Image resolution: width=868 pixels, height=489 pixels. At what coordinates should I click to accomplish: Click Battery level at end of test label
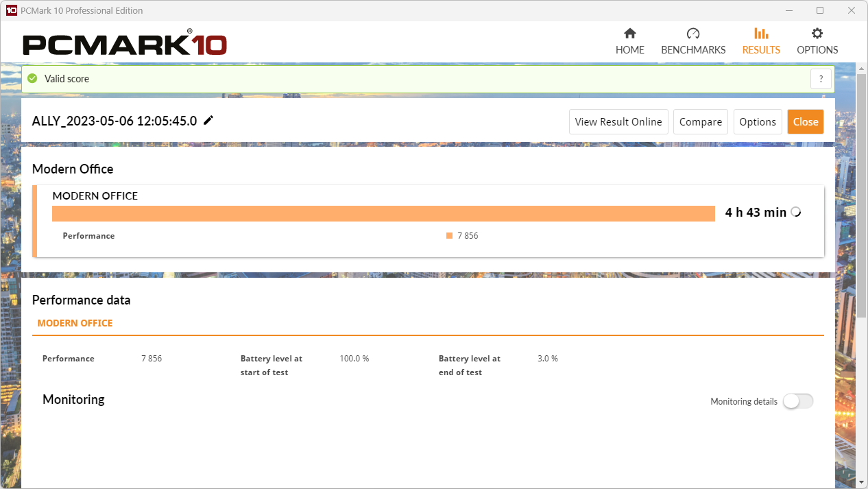click(x=470, y=366)
